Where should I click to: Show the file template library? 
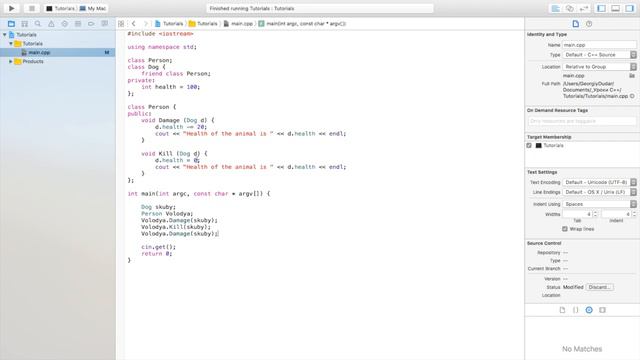(x=562, y=310)
